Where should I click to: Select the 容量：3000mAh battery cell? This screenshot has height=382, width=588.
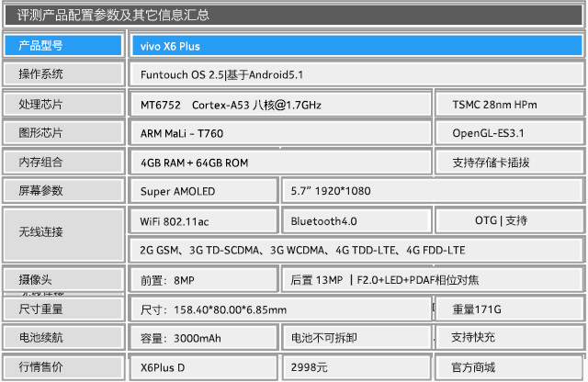(x=202, y=338)
